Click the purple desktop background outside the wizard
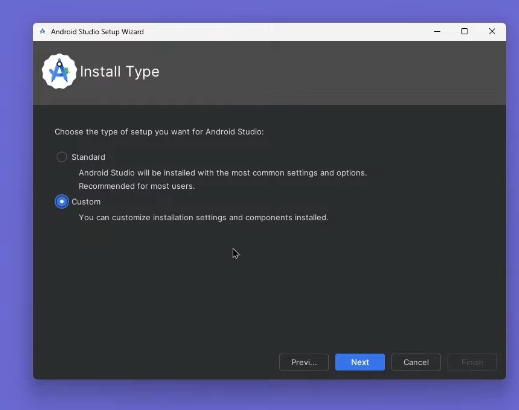Screen dimensions: 519x410 [16, 200]
